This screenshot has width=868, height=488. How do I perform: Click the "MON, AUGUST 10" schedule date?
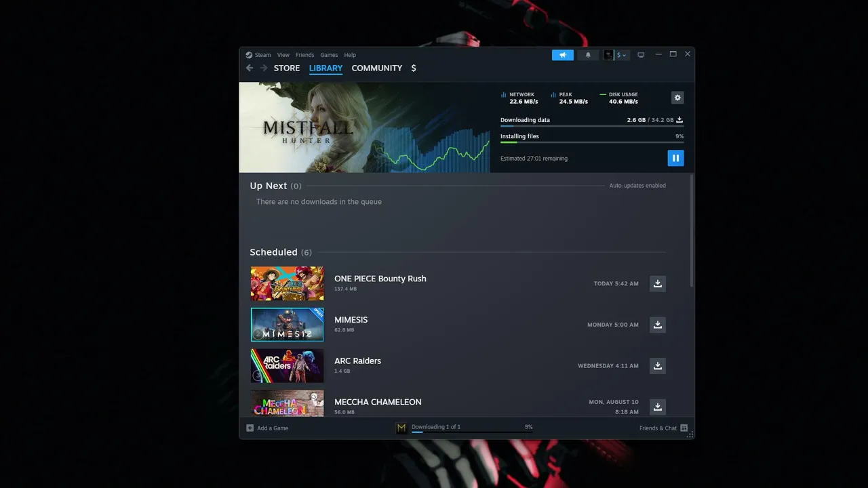tap(614, 402)
